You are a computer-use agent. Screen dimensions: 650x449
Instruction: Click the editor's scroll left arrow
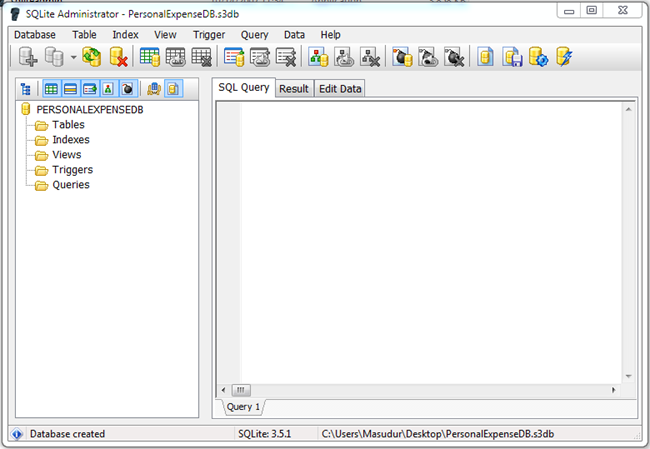223,390
